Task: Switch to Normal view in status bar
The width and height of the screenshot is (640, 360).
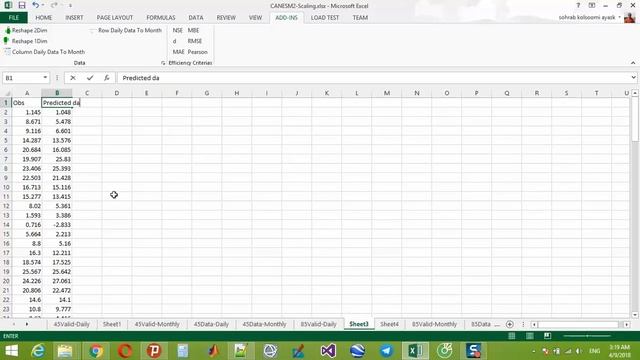Action: point(512,336)
